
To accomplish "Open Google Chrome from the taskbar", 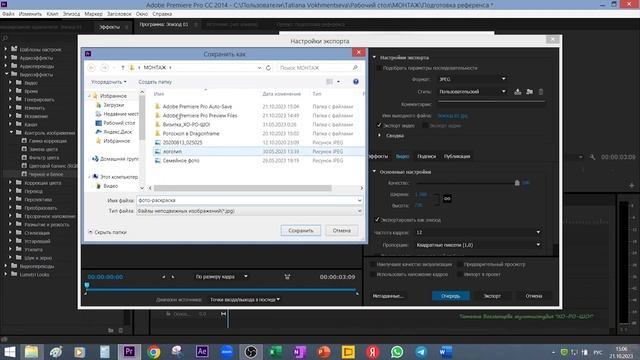I will (153, 351).
